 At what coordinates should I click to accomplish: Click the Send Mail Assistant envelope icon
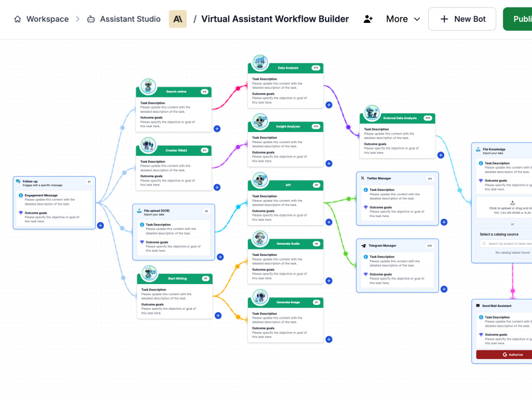[478, 306]
